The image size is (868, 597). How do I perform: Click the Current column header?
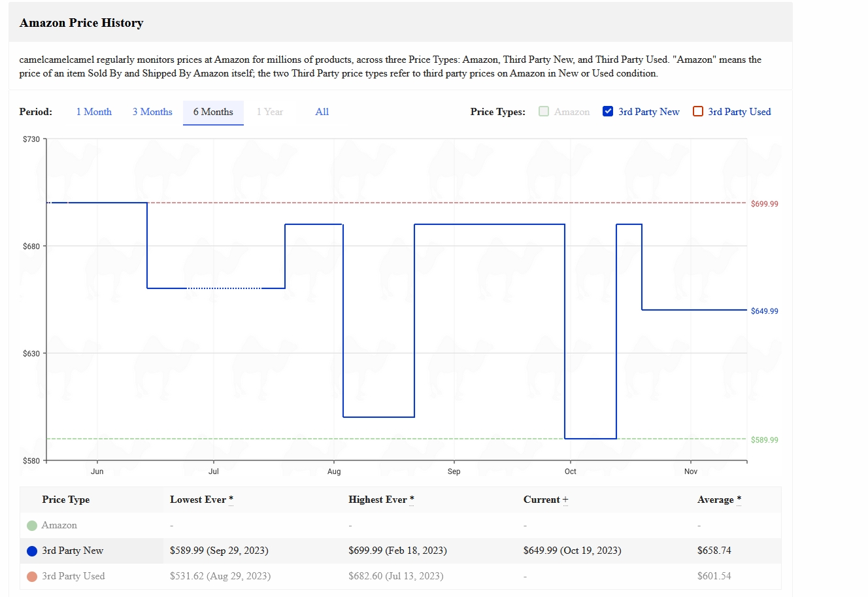click(546, 500)
